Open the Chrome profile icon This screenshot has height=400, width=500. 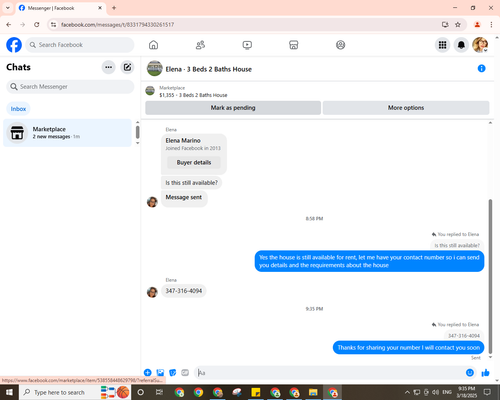[x=477, y=25]
